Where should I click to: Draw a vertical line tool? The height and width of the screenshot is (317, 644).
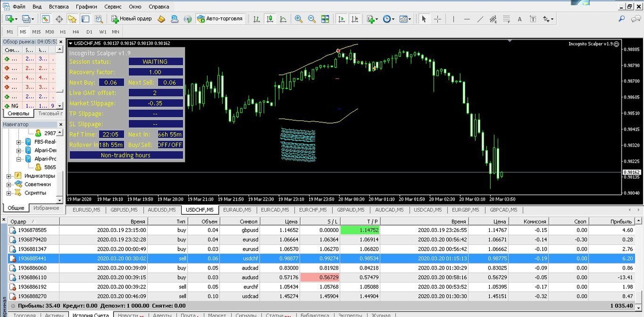pyautogui.click(x=453, y=19)
